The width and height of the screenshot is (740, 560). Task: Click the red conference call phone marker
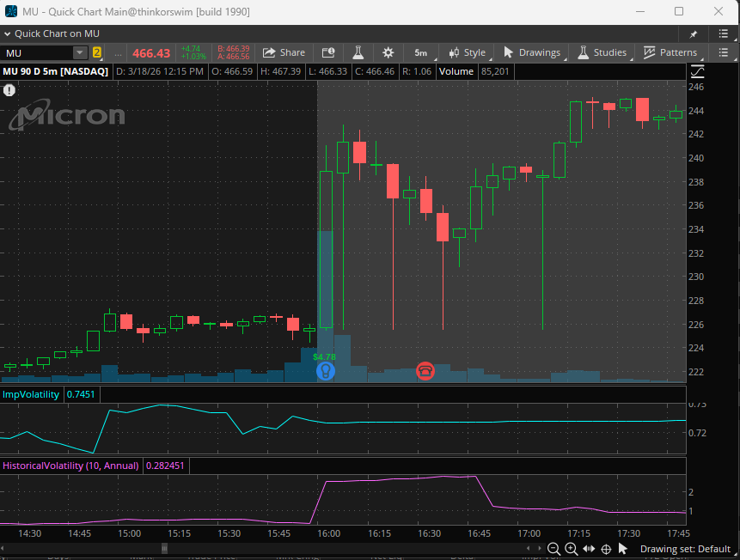tap(425, 371)
